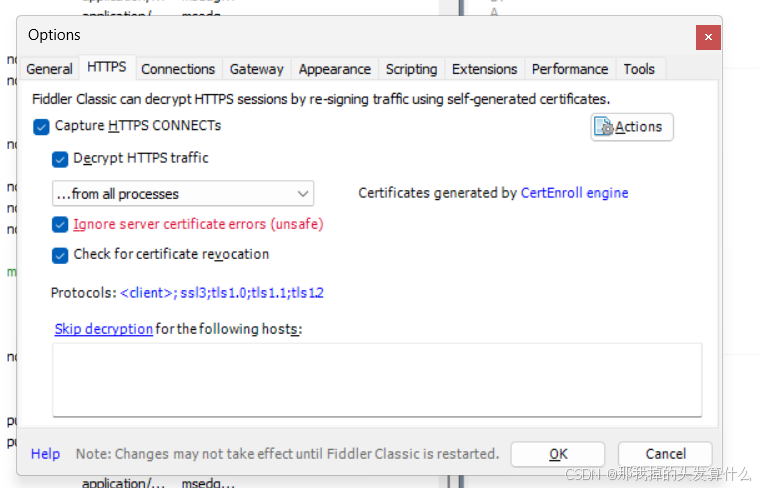Click inside the skip hosts text box

pyautogui.click(x=377, y=380)
